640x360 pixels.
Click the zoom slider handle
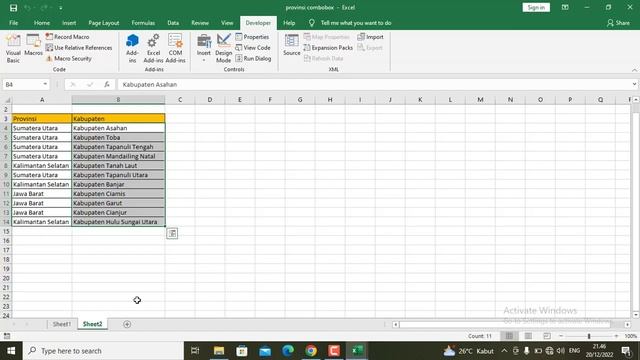point(589,336)
